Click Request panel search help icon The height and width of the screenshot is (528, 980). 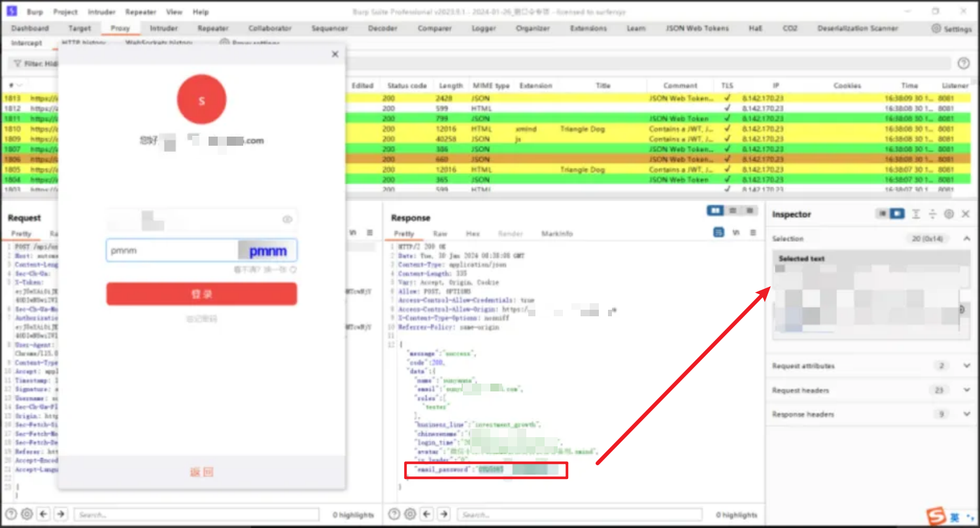click(11, 514)
